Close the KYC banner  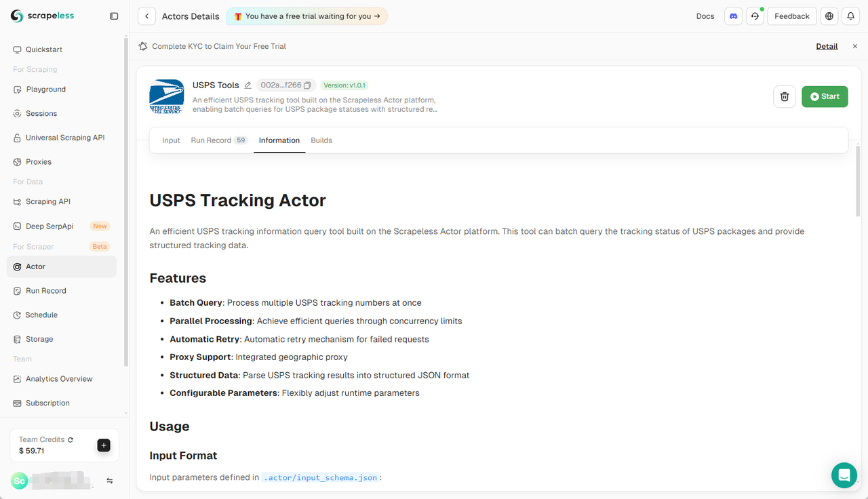(x=855, y=46)
